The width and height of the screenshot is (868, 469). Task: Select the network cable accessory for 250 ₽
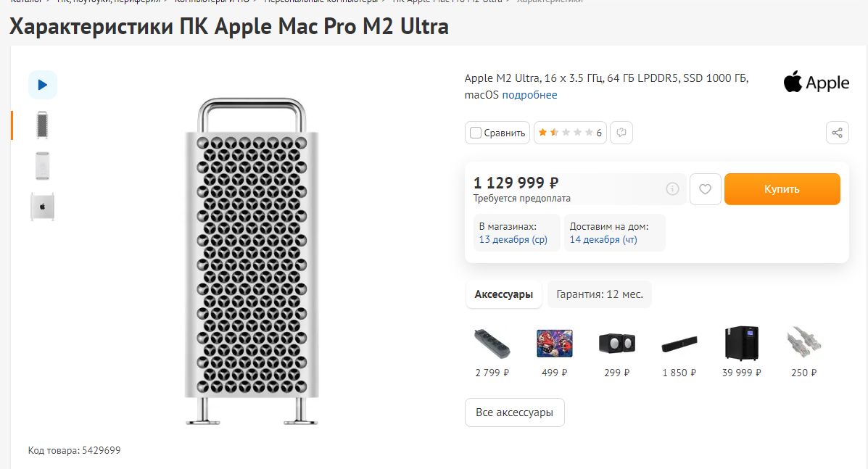click(803, 344)
